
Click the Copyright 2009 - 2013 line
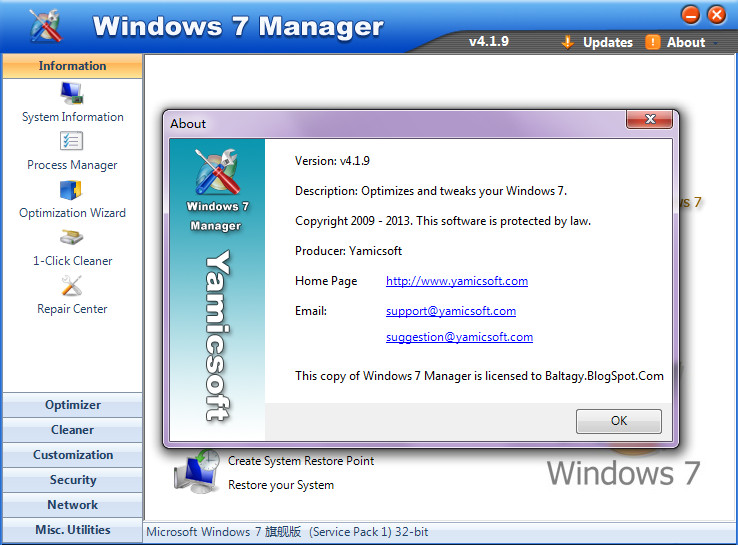(x=442, y=221)
